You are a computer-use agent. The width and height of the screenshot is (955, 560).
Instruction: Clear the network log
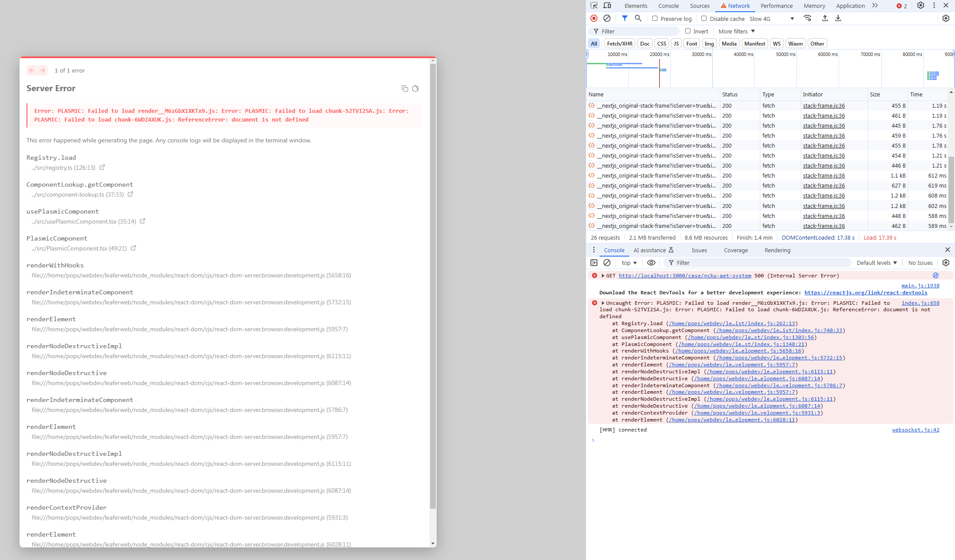pos(607,18)
